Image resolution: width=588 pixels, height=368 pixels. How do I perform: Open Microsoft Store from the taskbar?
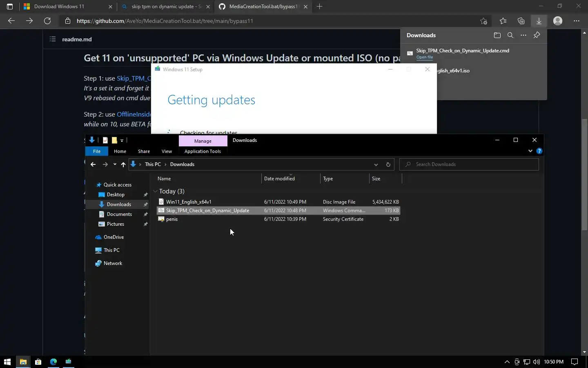[38, 361]
